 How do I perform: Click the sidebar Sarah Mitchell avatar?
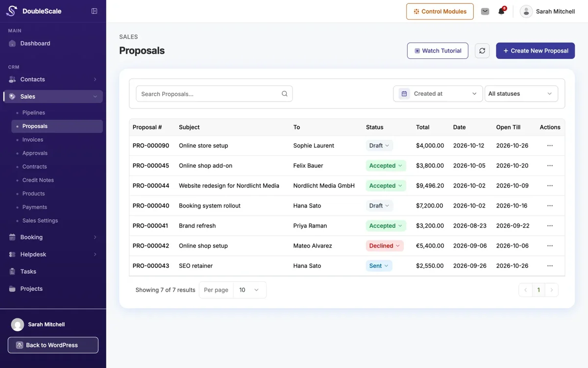pyautogui.click(x=18, y=324)
